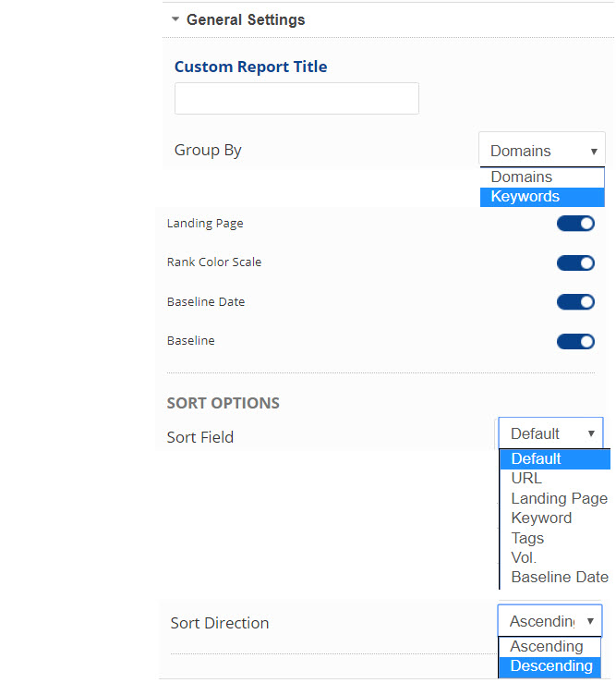Select Domains in Group By list
The height and width of the screenshot is (695, 616).
(x=542, y=177)
